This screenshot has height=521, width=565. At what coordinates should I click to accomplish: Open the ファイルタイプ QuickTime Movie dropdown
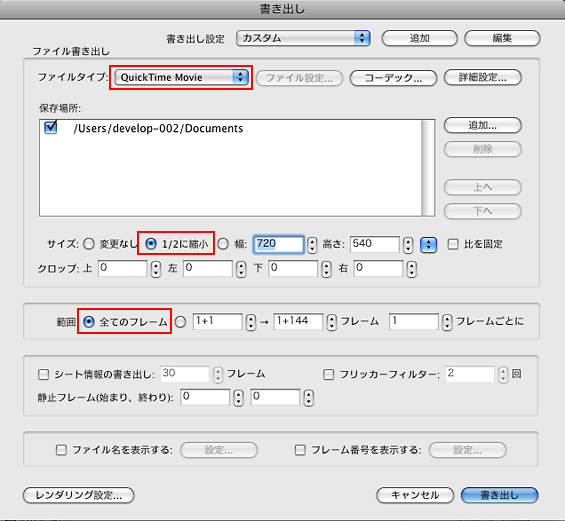[x=181, y=77]
